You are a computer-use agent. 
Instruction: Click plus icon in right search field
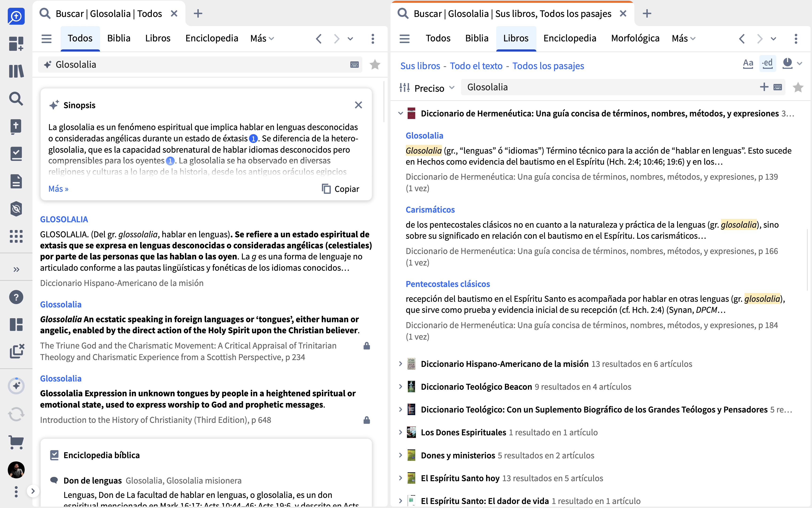[764, 87]
